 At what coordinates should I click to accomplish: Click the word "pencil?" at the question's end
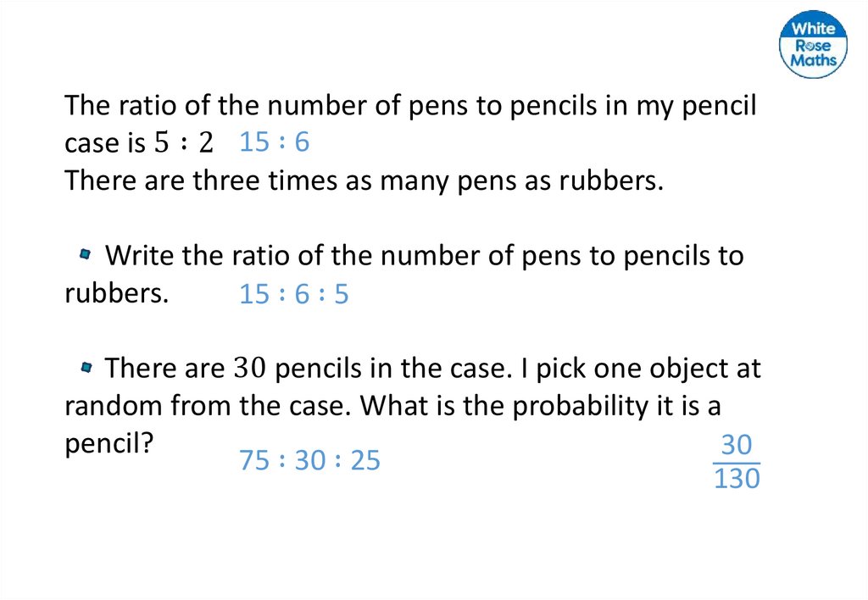[108, 443]
